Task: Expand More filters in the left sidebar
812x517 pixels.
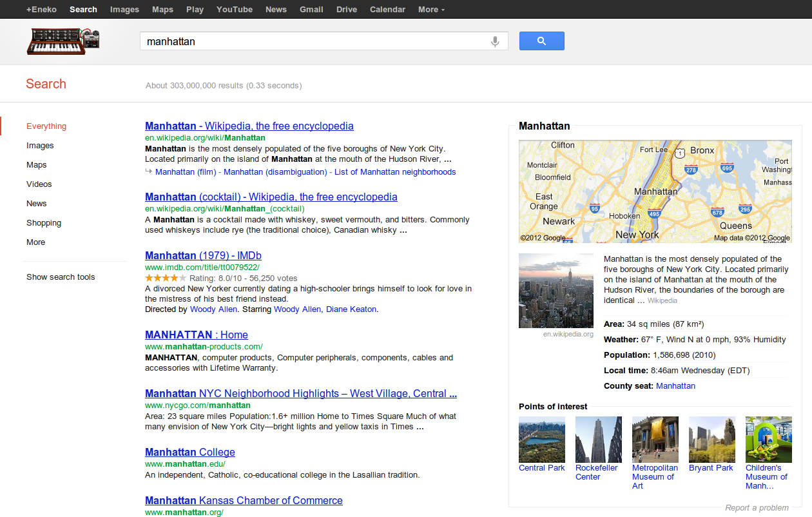Action: (36, 242)
